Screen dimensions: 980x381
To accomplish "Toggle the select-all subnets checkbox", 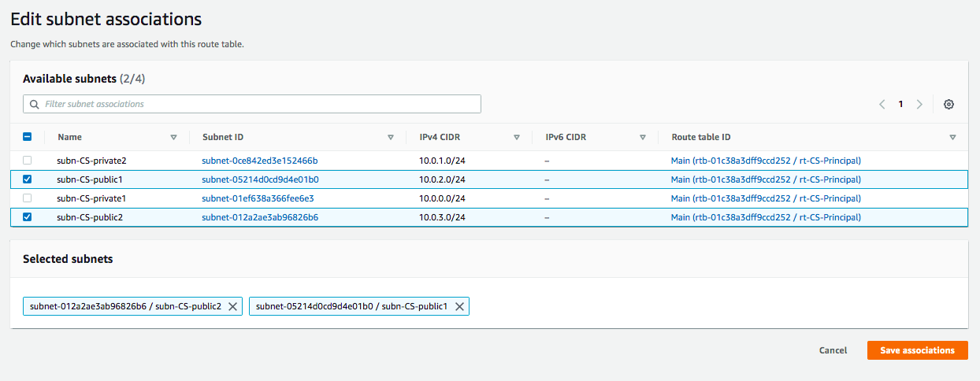I will click(28, 137).
